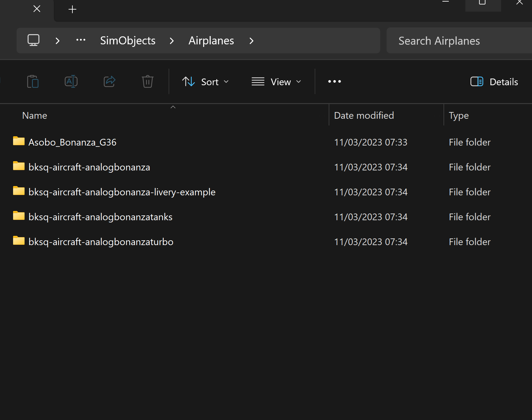Click the Search Airplanes field
The width and height of the screenshot is (532, 420).
pos(459,41)
